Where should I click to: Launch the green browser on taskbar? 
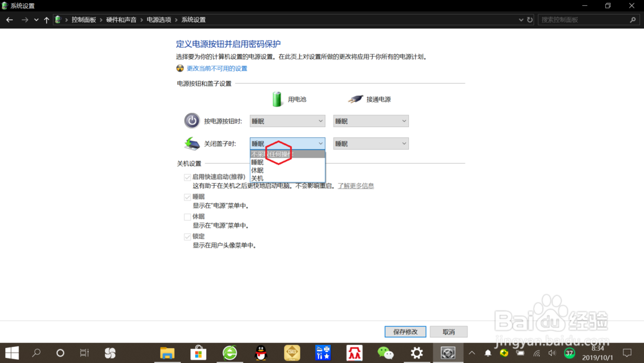point(230,353)
